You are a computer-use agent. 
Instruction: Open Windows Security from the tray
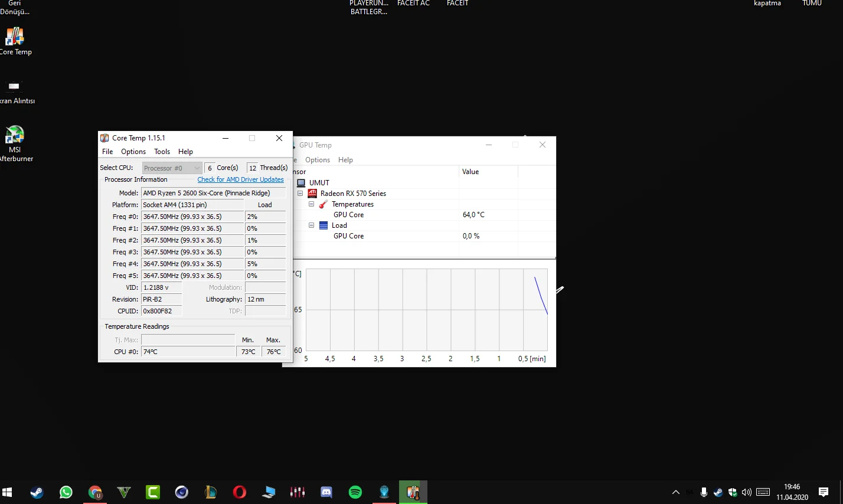pos(733,492)
